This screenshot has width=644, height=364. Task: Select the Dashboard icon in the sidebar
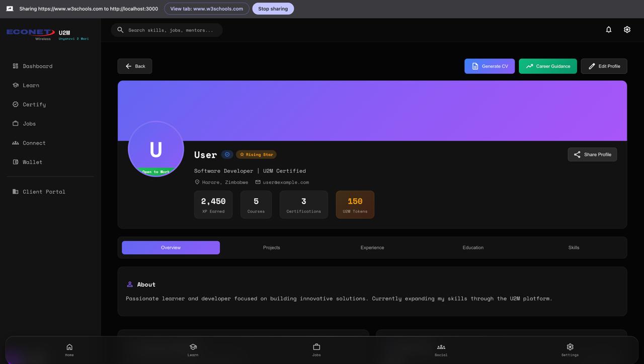16,66
